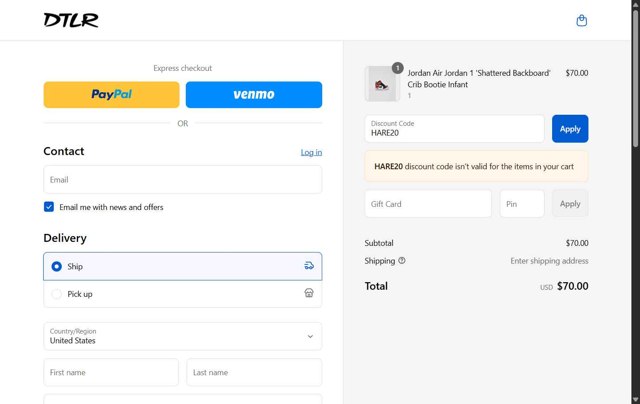Click the Log in link

tap(311, 152)
